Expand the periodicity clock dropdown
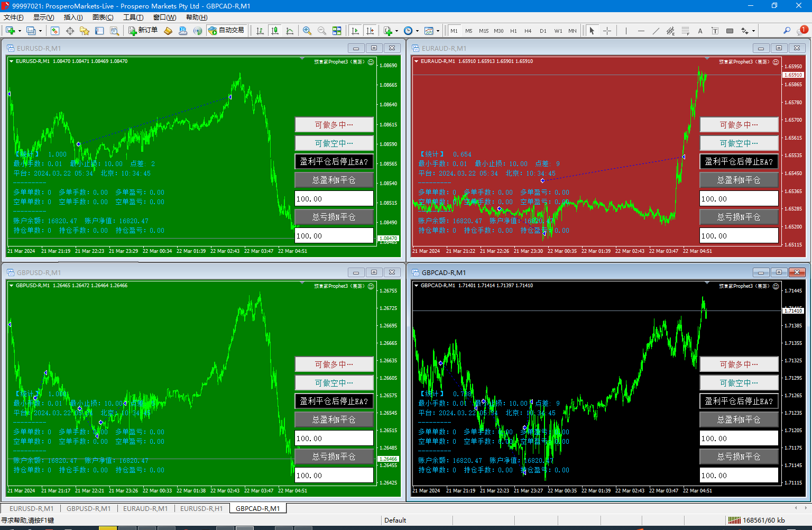This screenshot has width=812, height=530. pos(417,31)
